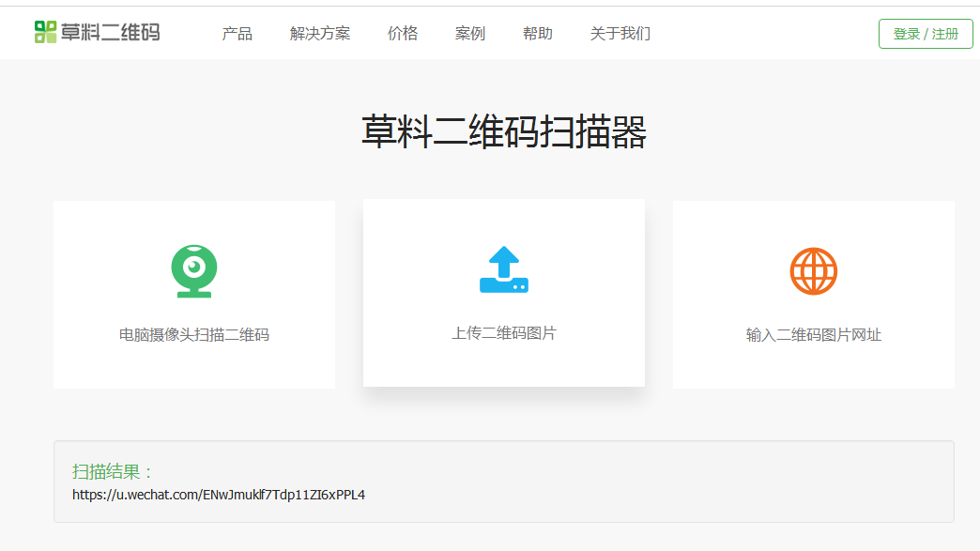Open the 案例 menu item
980x551 pixels.
click(470, 34)
